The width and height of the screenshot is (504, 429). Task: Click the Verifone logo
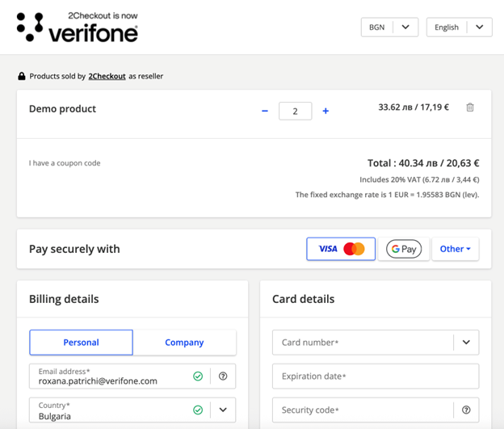[78, 27]
